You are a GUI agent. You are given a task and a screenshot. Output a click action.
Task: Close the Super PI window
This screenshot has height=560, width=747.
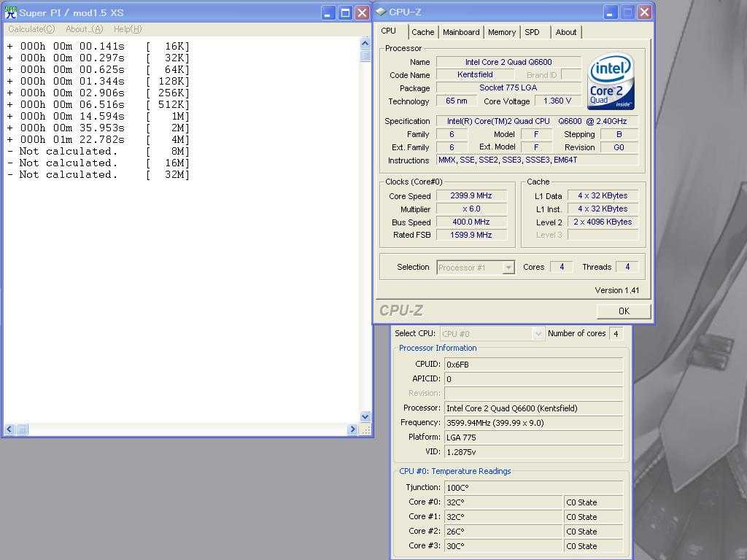362,13
